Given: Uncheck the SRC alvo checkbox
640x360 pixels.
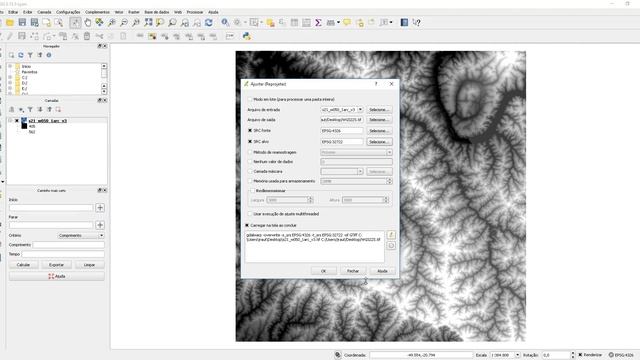Looking at the screenshot, I should click(250, 142).
